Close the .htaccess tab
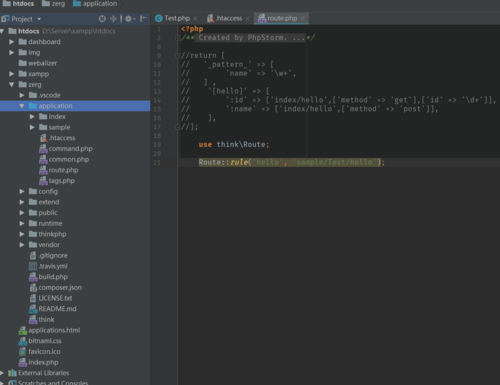 (247, 19)
